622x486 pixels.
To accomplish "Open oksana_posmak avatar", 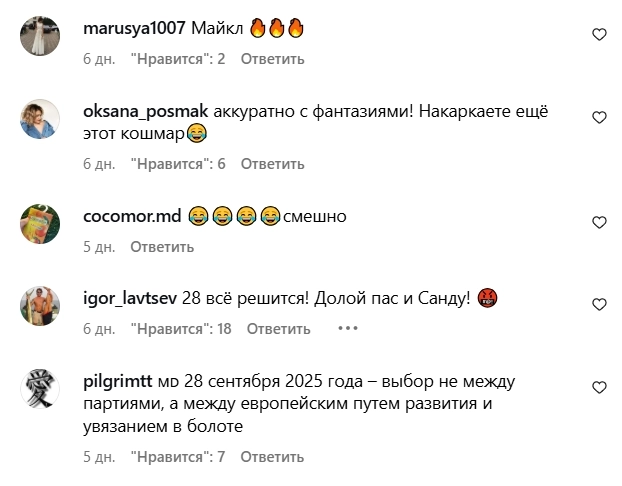I will click(40, 119).
